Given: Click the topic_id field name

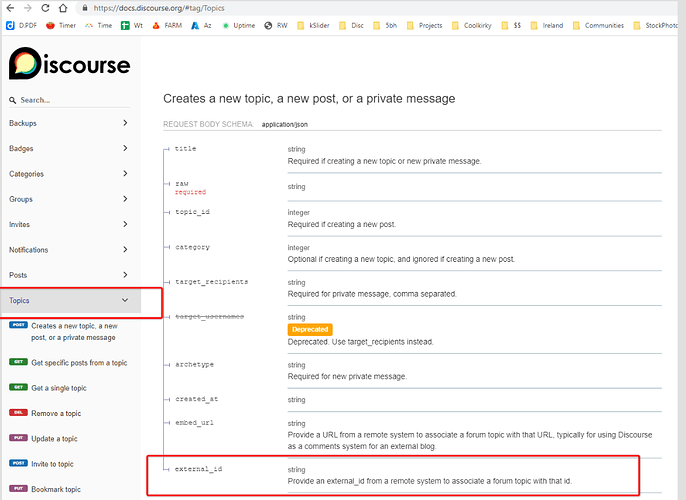Looking at the screenshot, I should point(192,212).
